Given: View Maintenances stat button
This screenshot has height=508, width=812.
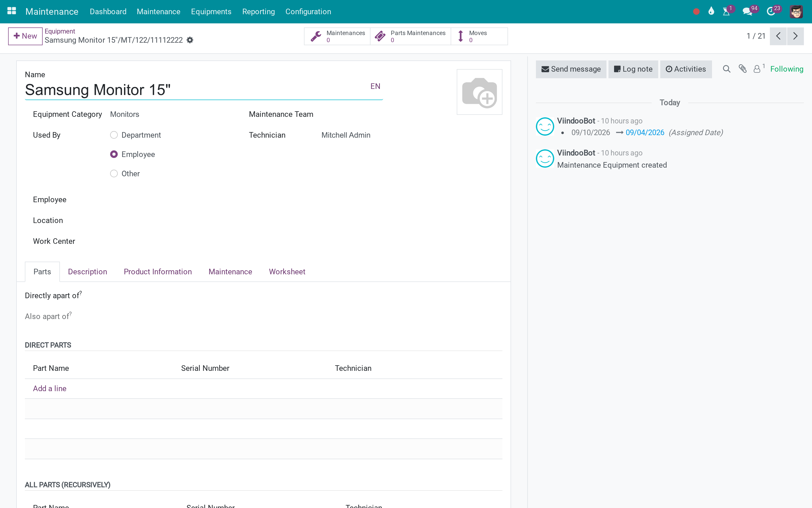Looking at the screenshot, I should click(337, 36).
